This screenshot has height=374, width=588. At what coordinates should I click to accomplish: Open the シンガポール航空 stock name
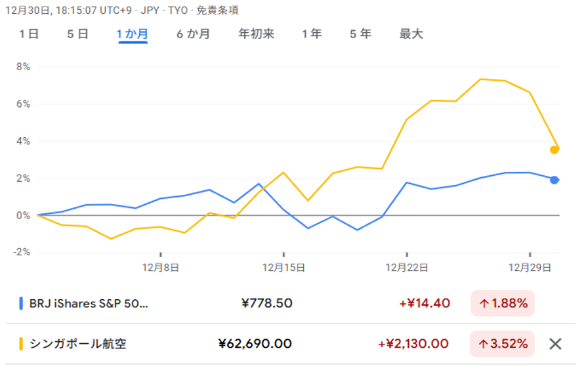77,344
